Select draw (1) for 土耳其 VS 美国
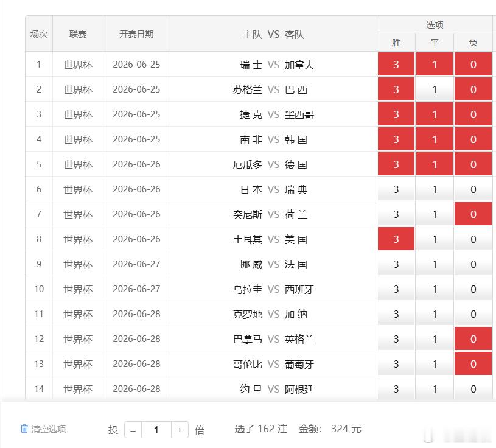This screenshot has width=496, height=448. (435, 239)
